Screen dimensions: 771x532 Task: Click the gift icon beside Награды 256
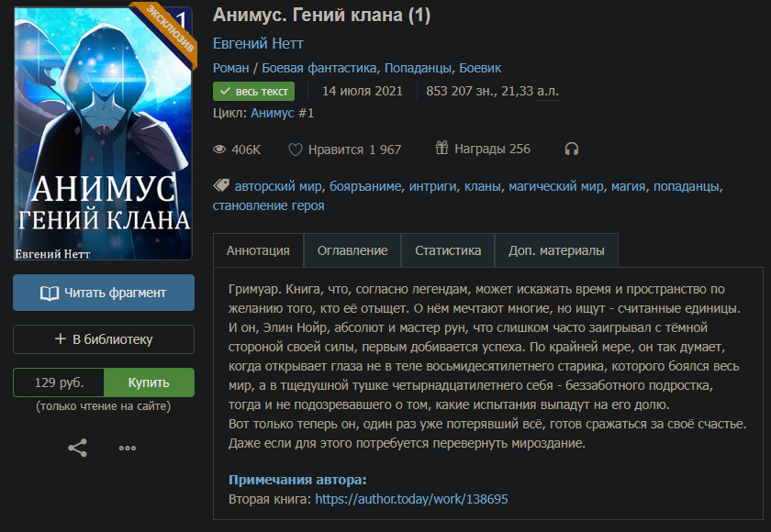pos(441,148)
